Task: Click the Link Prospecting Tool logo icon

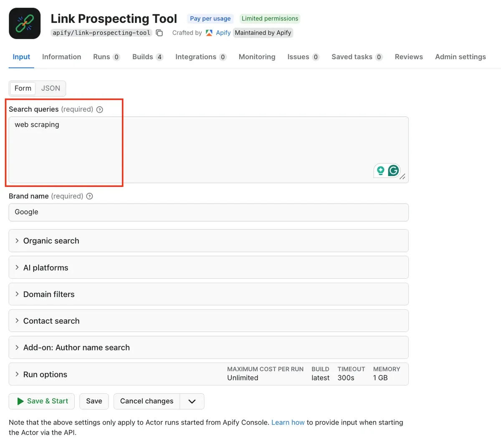Action: coord(25,23)
